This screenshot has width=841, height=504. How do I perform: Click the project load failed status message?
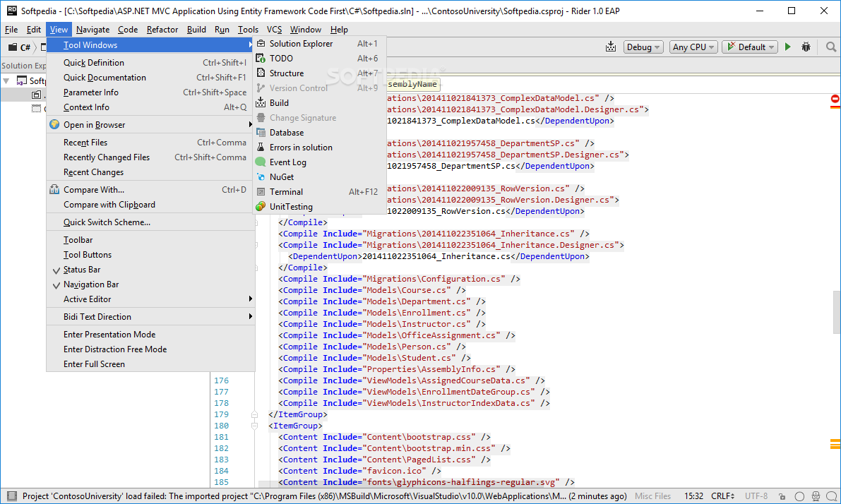[325, 496]
